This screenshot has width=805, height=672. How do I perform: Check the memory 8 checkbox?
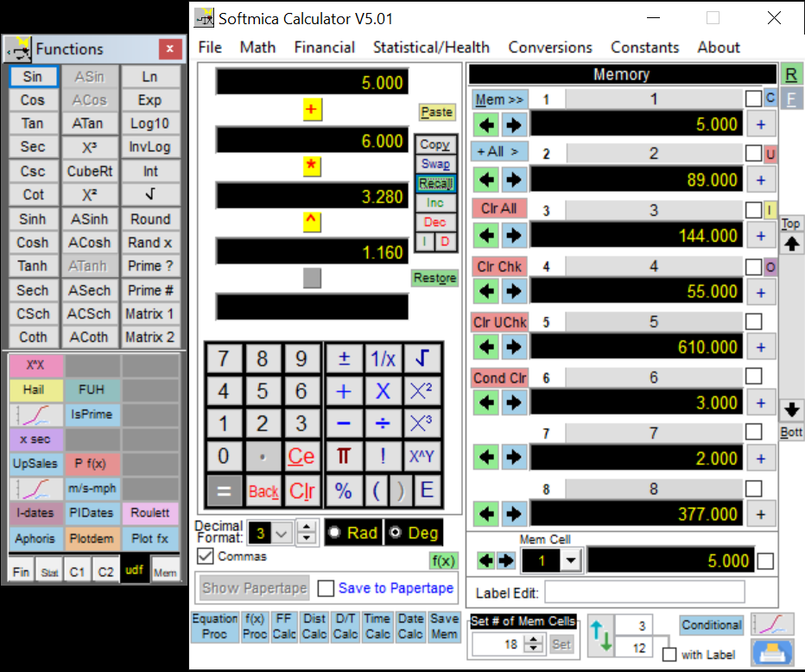pos(753,488)
